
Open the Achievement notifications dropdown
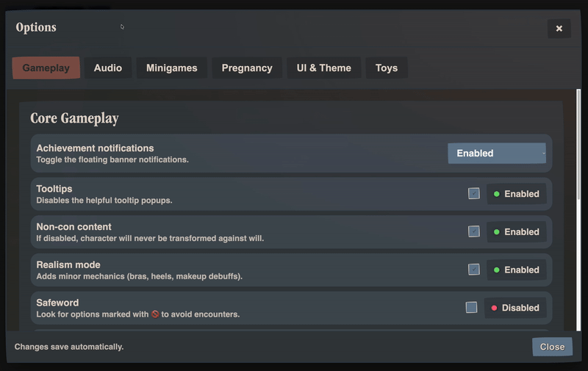(496, 154)
